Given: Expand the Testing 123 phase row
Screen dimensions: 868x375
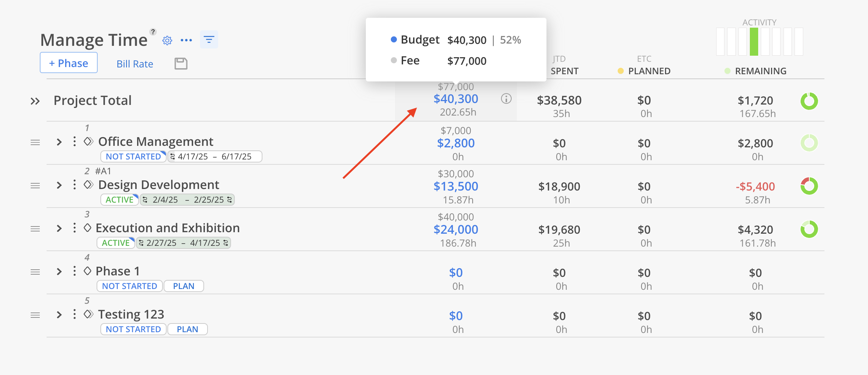Looking at the screenshot, I should [59, 315].
